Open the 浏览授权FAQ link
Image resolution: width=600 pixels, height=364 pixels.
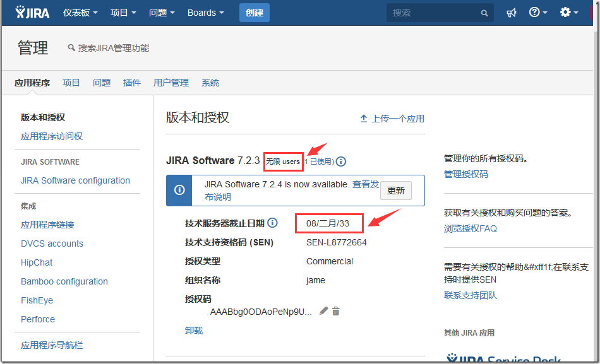pos(471,228)
